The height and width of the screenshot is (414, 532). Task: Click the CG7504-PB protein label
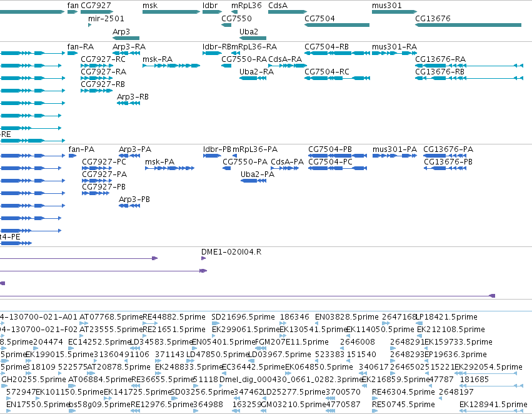330,149
